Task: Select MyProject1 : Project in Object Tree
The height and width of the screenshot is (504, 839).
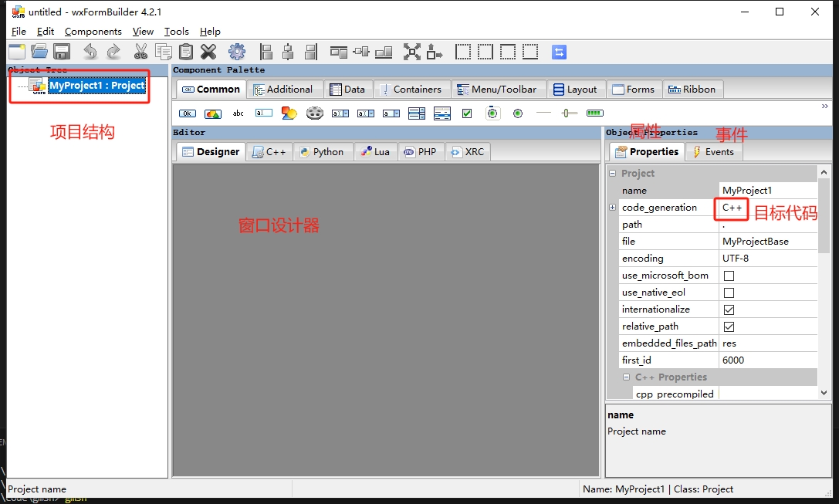Action: (96, 86)
